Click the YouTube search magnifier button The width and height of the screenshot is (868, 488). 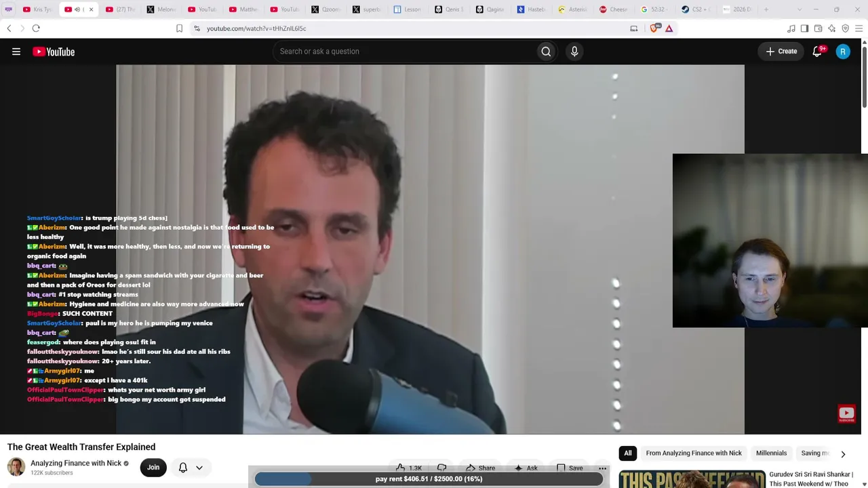click(x=546, y=52)
